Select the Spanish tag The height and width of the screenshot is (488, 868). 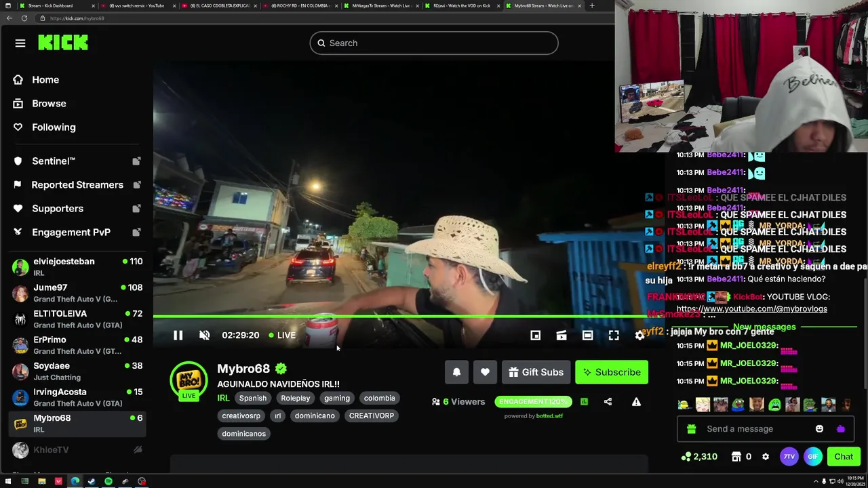(253, 399)
